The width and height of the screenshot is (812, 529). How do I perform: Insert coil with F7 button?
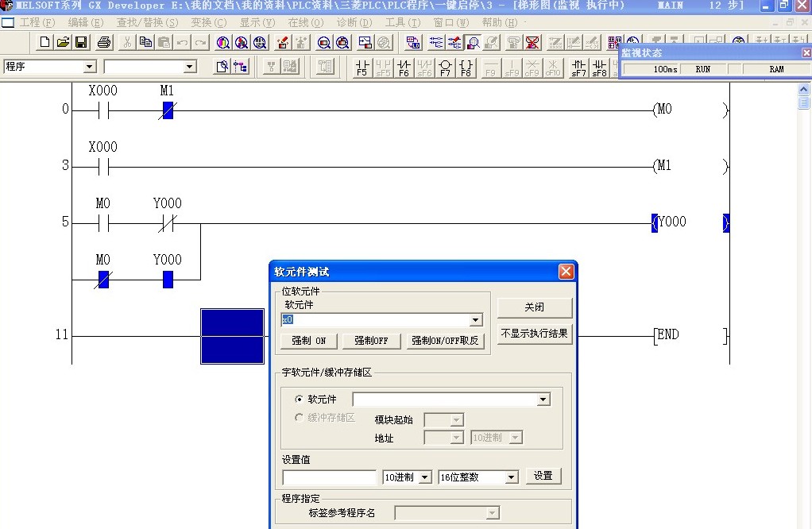(446, 68)
